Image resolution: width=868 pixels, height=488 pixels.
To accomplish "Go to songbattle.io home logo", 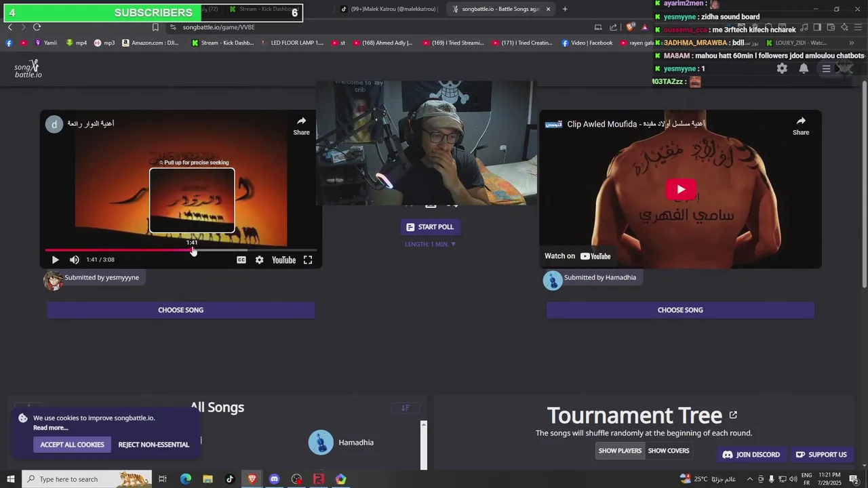I will click(x=28, y=68).
